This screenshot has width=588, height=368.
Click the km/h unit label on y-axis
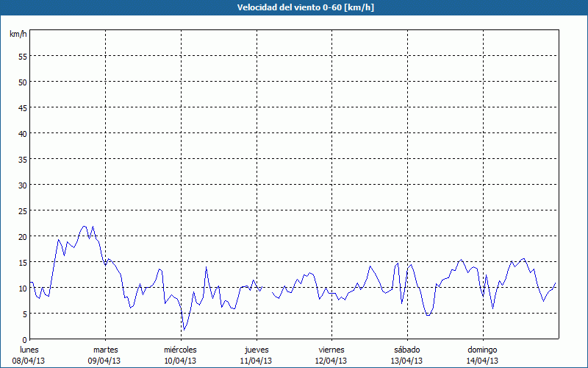(18, 35)
